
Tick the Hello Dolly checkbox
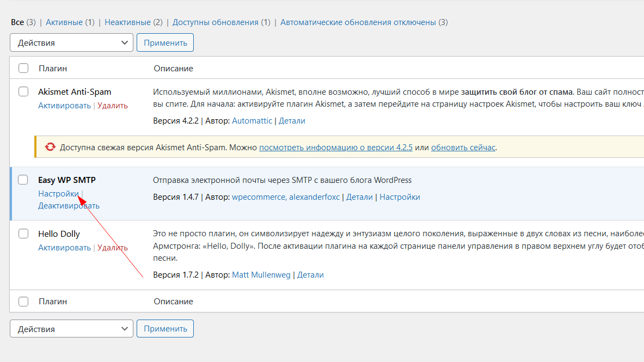(x=23, y=234)
